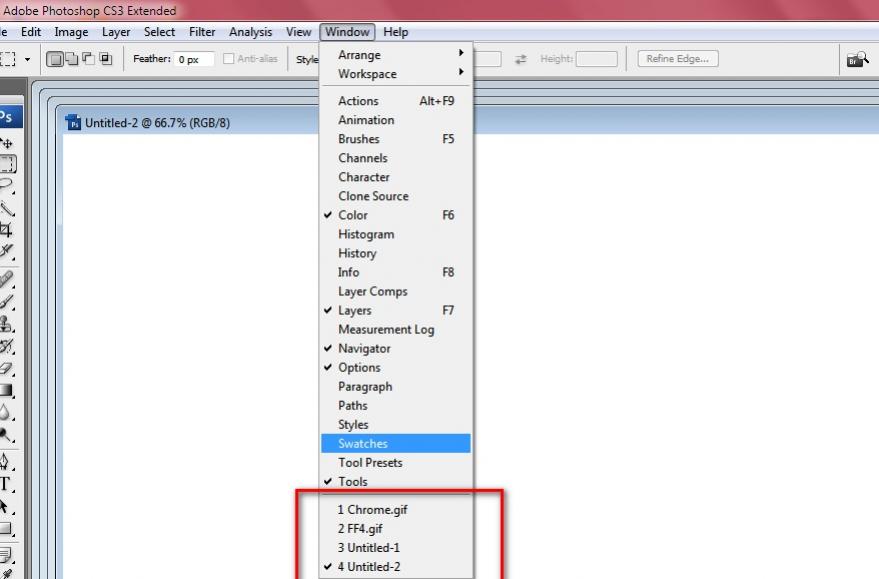Open the Filter menu
Viewport: 879px width, 579px height.
[x=202, y=32]
